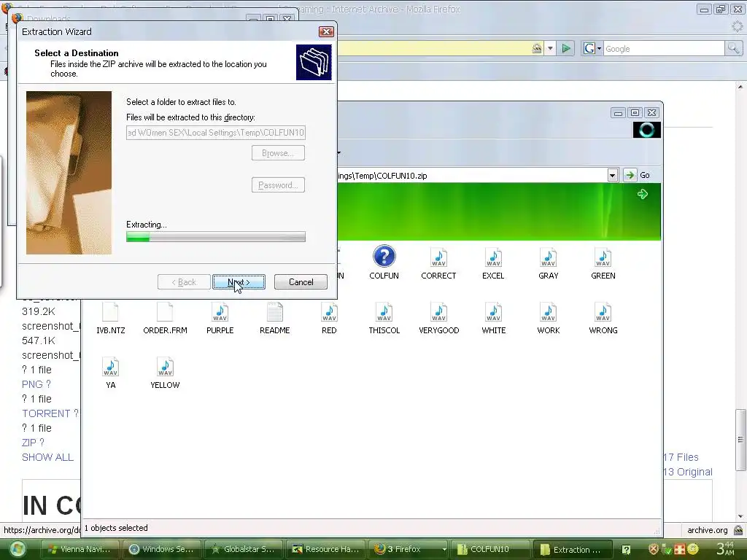The height and width of the screenshot is (560, 747).
Task: Select the GREEN wav file
Action: [603, 262]
